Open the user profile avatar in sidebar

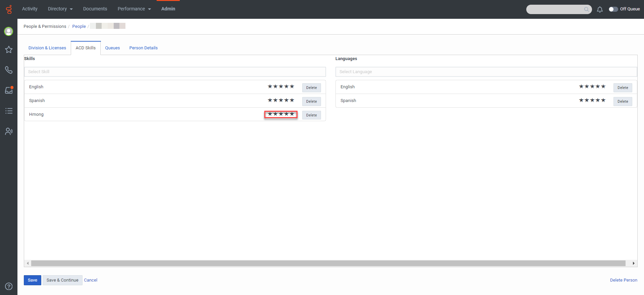point(9,31)
